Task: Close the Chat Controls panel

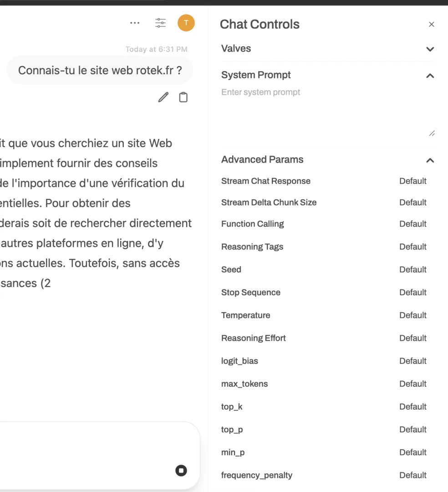Action: coord(432,25)
